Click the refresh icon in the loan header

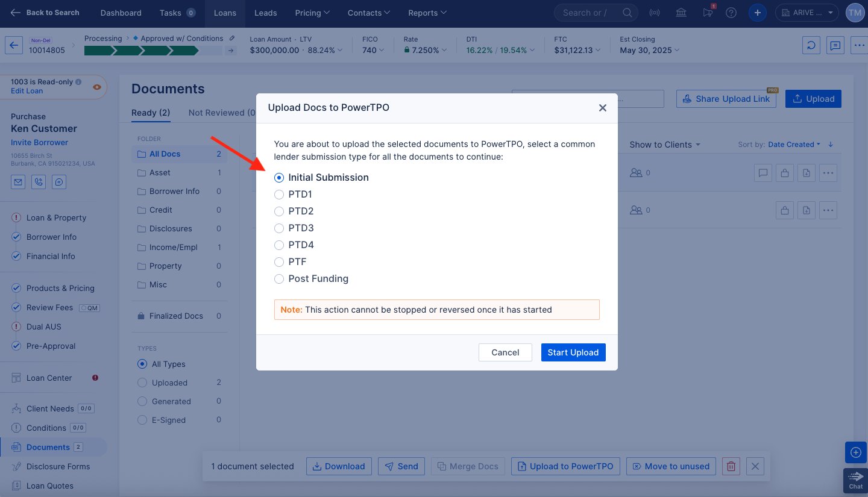[x=811, y=45]
